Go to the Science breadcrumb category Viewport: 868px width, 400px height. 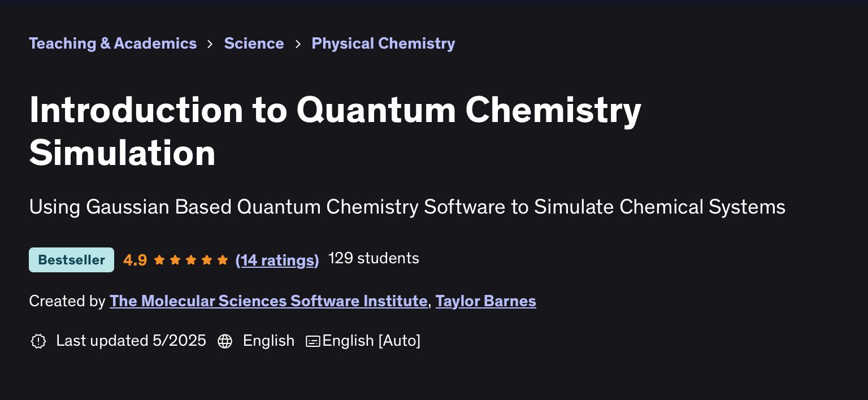pyautogui.click(x=254, y=44)
